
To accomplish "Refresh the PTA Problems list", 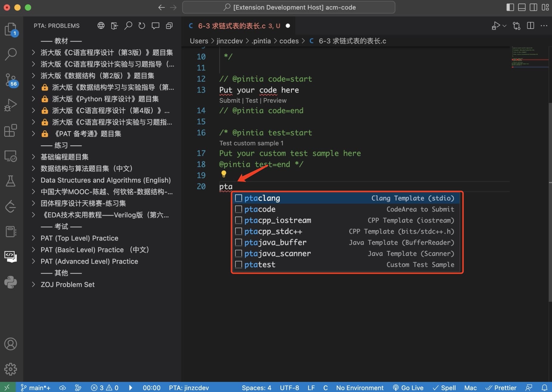I will pos(142,26).
